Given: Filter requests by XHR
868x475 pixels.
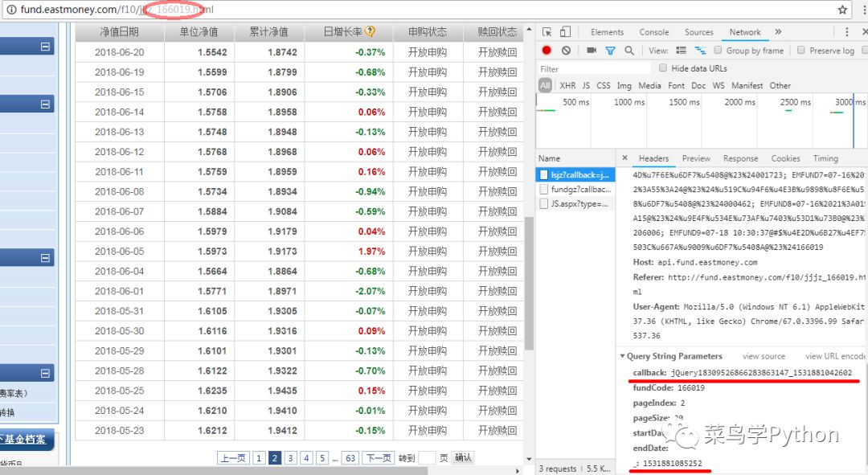Looking at the screenshot, I should [567, 85].
